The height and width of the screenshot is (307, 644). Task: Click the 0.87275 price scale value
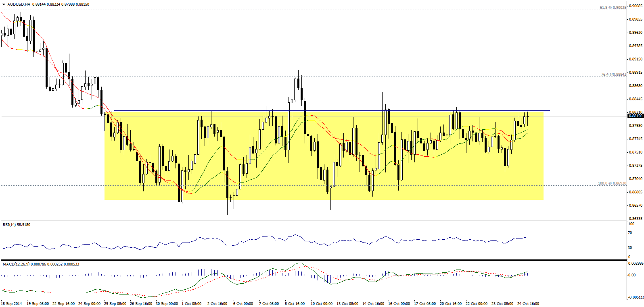[x=636, y=166]
